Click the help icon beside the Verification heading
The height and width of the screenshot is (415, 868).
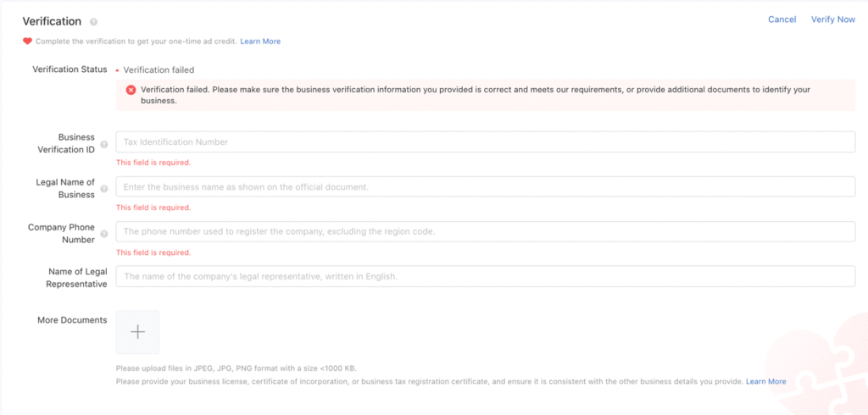click(x=93, y=21)
